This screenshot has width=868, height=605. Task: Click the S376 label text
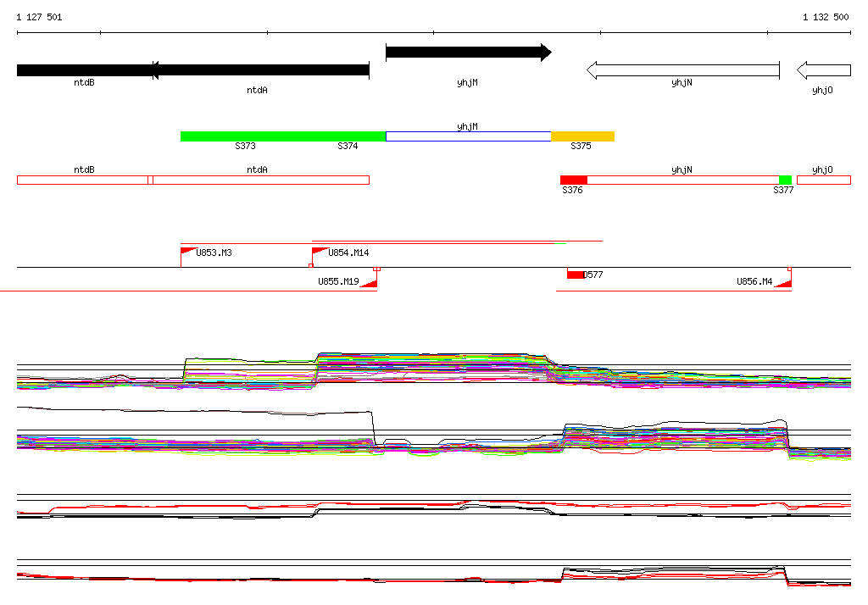pos(572,190)
